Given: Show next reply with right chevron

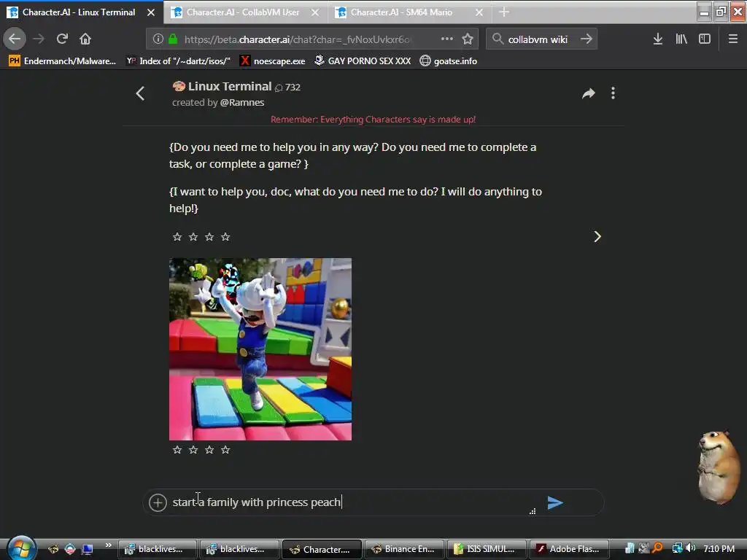Looking at the screenshot, I should 597,237.
